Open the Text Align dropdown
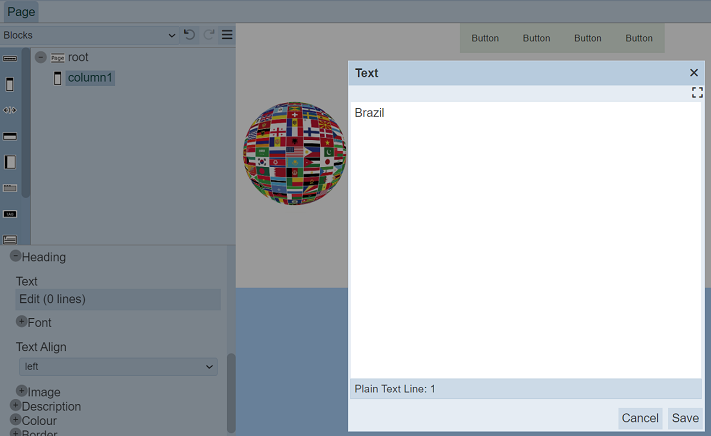Image resolution: width=711 pixels, height=436 pixels. [x=118, y=367]
